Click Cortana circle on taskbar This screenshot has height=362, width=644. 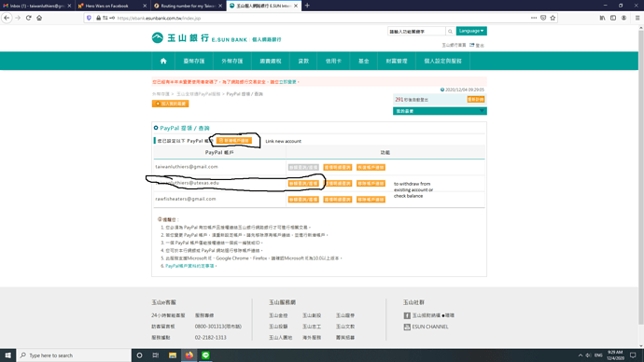[139, 355]
